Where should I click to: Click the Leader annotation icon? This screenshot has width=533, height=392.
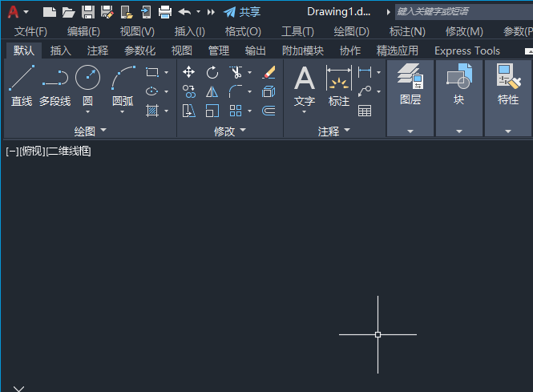(365, 91)
